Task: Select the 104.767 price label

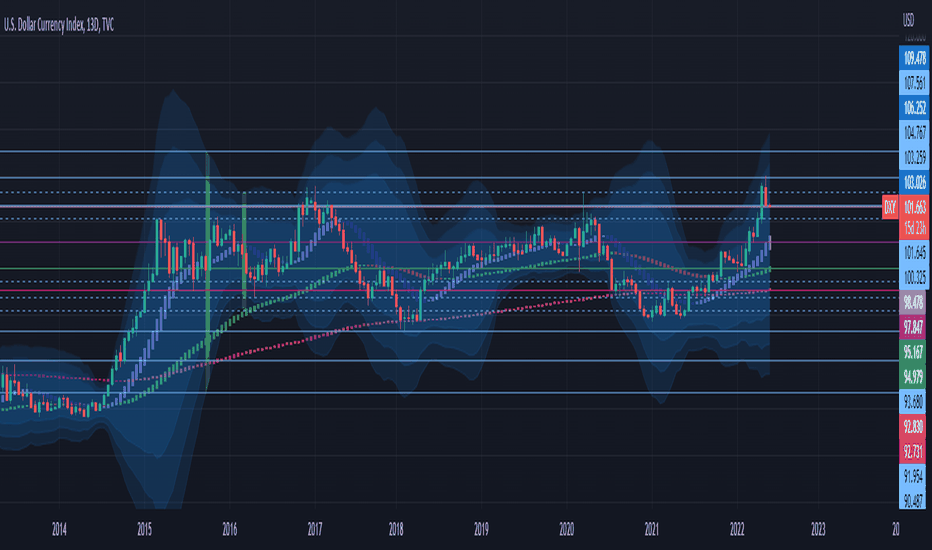Action: pyautogui.click(x=913, y=132)
